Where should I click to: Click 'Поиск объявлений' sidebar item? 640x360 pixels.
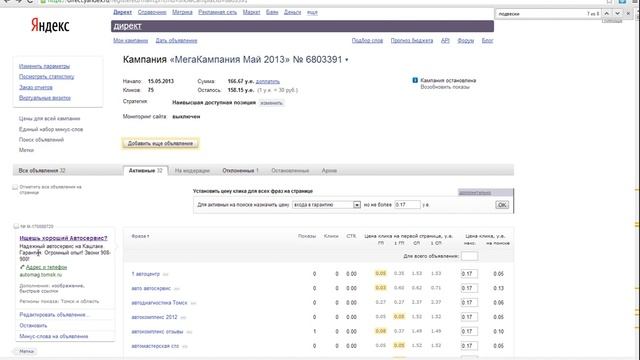41,140
